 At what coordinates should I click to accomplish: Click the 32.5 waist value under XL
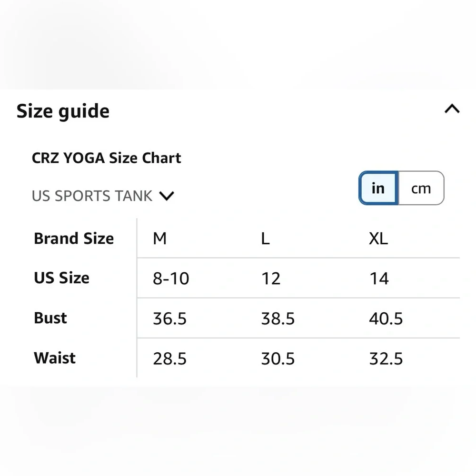coord(386,358)
